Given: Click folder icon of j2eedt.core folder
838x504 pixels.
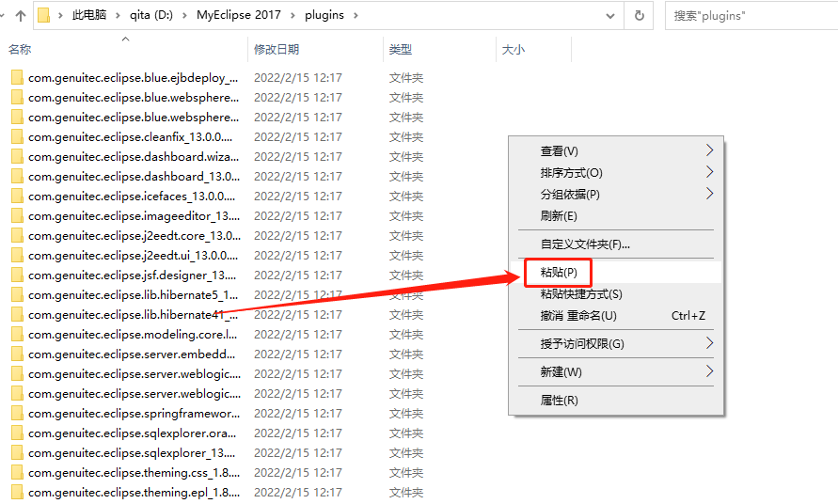Looking at the screenshot, I should click(x=17, y=236).
